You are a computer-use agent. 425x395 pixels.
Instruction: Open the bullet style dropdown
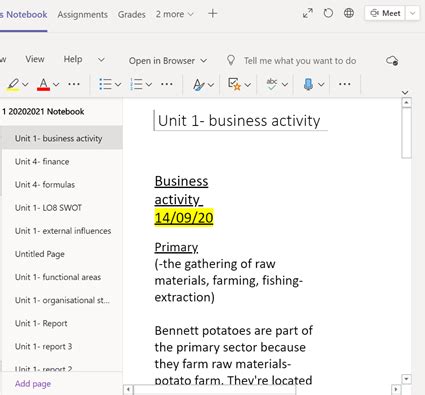point(118,85)
